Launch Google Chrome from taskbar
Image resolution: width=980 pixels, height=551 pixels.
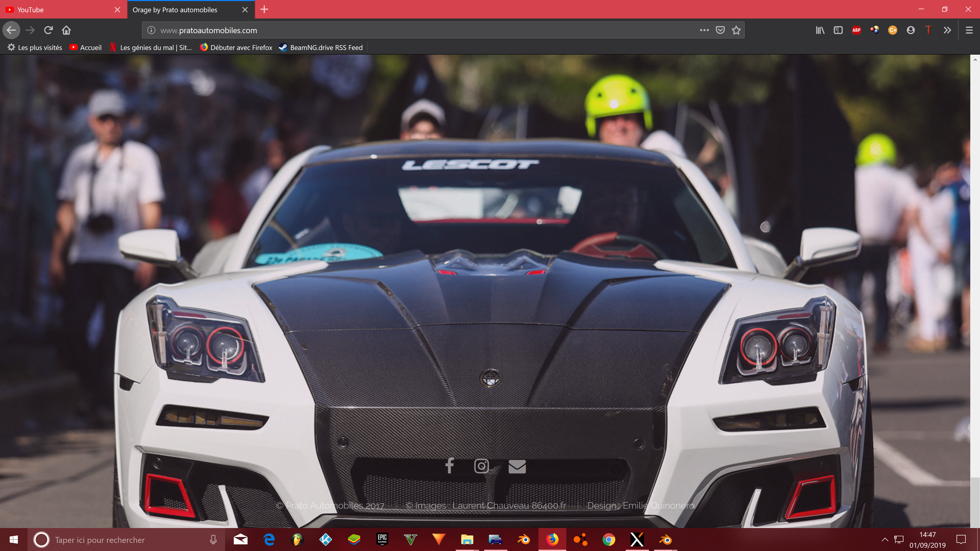(x=609, y=540)
